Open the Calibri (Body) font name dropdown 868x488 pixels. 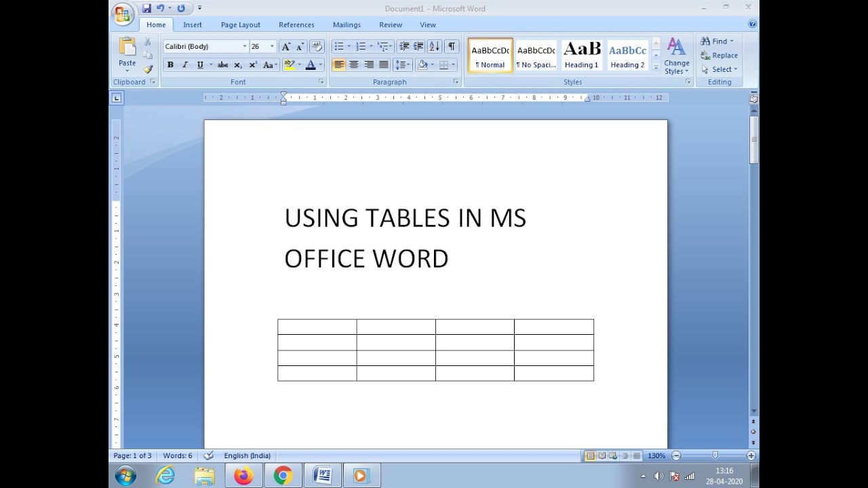245,46
